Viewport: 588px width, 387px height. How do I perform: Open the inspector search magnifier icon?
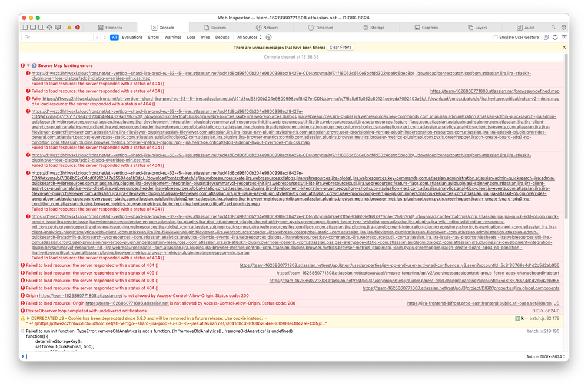pyautogui.click(x=553, y=27)
